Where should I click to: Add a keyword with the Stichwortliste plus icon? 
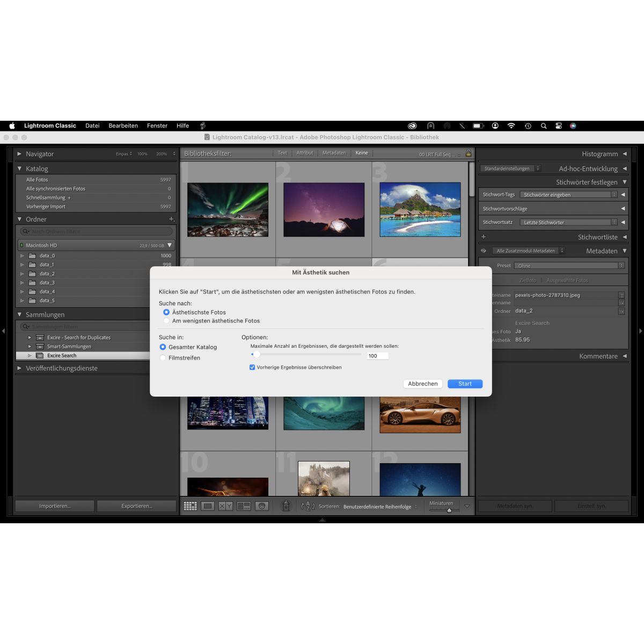click(x=484, y=237)
